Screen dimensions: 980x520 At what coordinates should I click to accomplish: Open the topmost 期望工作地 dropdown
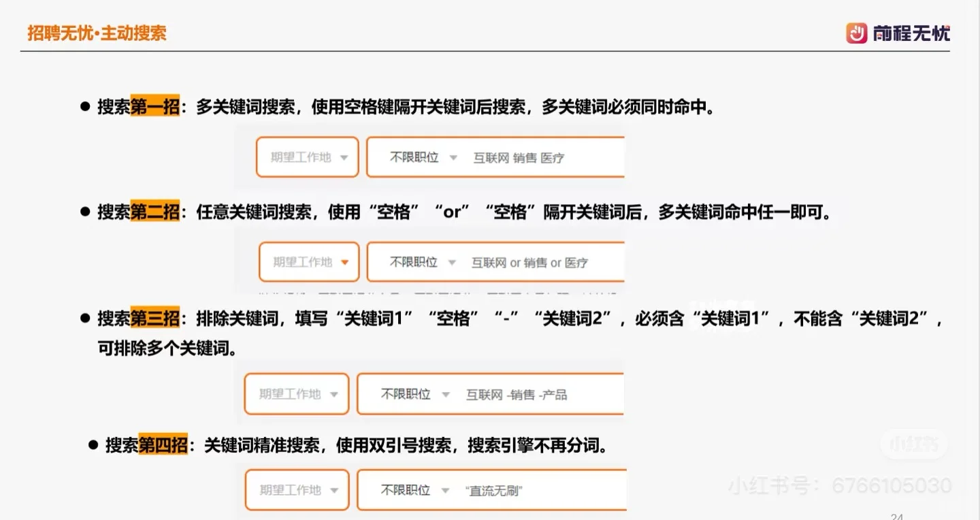tap(307, 157)
